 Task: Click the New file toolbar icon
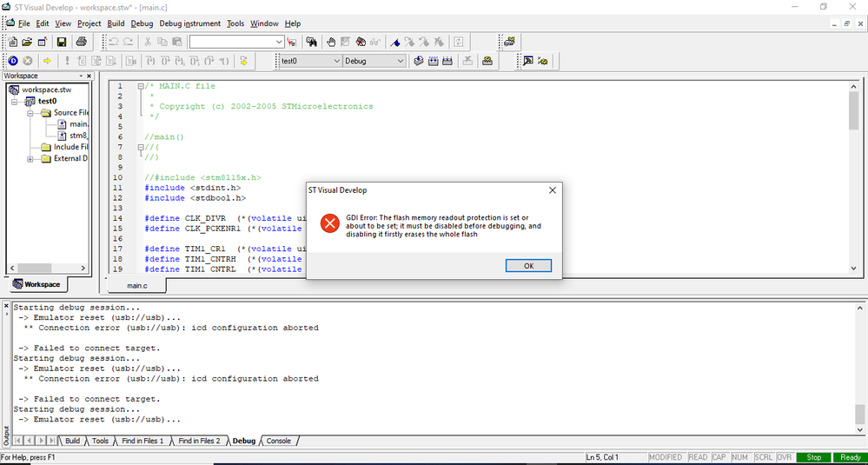click(13, 42)
